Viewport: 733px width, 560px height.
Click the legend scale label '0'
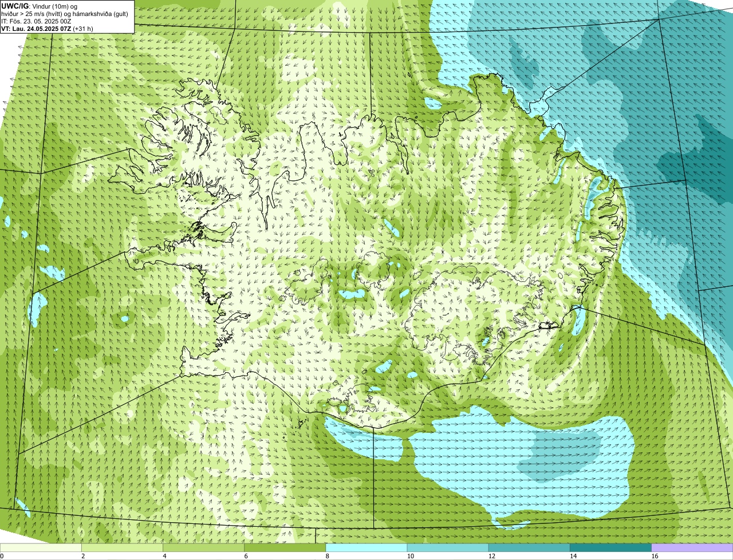[2, 556]
